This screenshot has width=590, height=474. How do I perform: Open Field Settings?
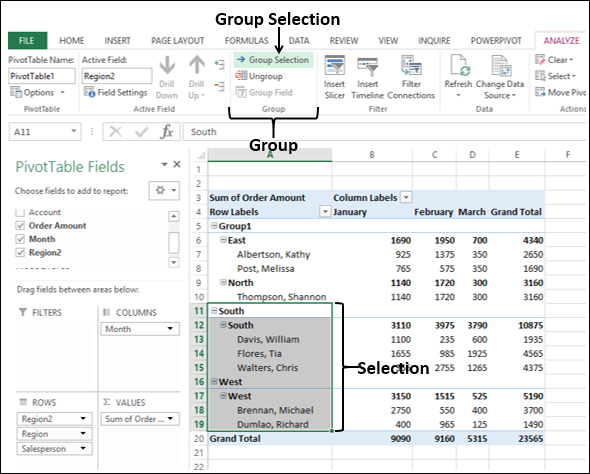coord(116,92)
